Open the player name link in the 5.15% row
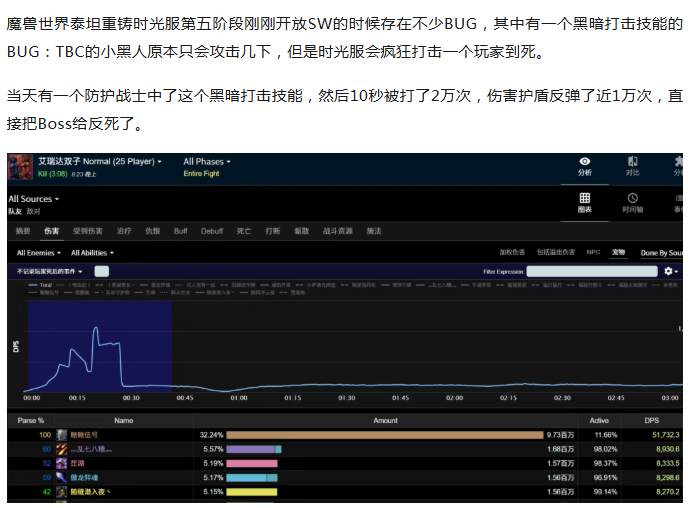This screenshot has width=699, height=508. pos(90,492)
